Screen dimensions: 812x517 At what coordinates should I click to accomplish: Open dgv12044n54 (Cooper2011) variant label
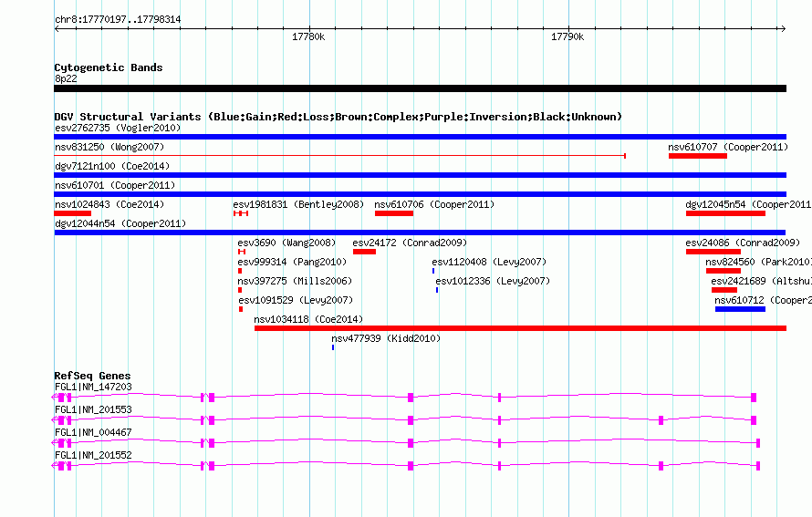click(120, 223)
